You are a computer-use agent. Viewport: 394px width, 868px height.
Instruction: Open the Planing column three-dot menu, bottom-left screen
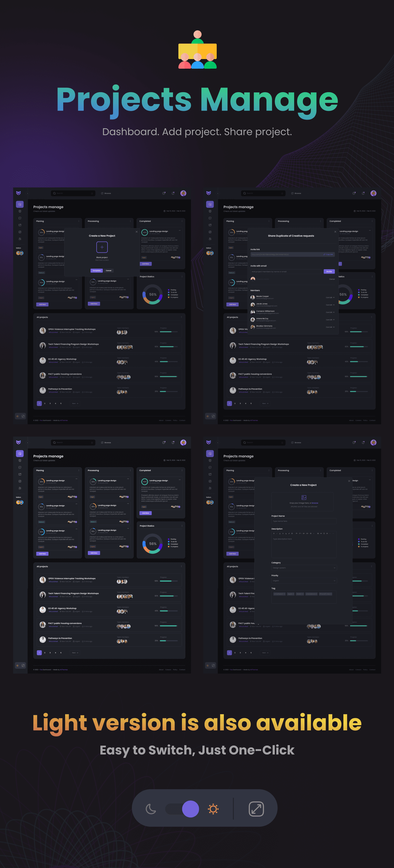click(79, 471)
